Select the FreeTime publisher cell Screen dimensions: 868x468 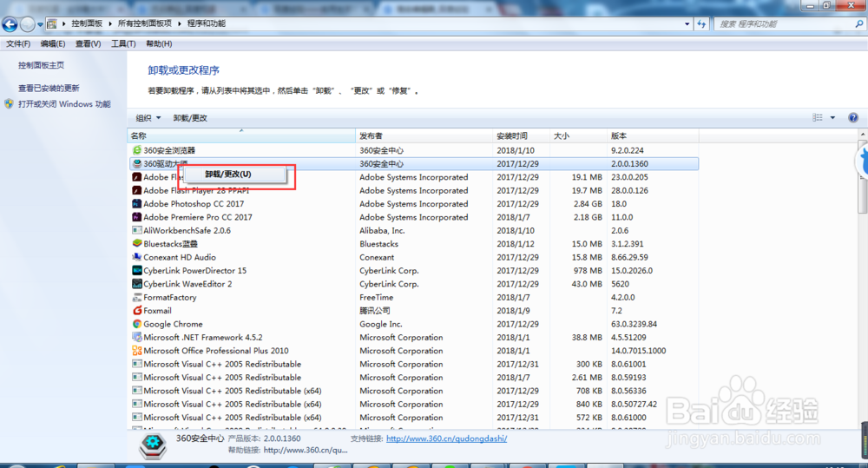[377, 298]
